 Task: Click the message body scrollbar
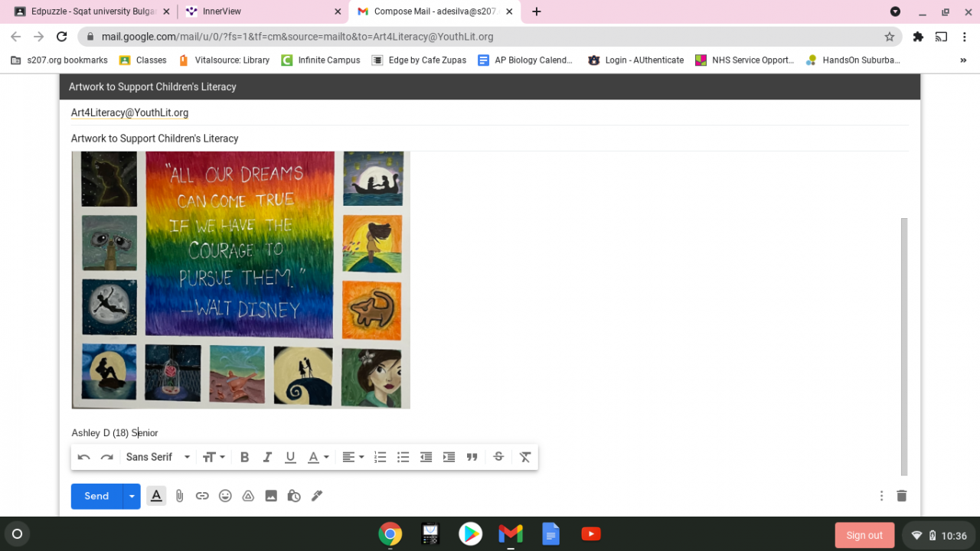pos(904,347)
